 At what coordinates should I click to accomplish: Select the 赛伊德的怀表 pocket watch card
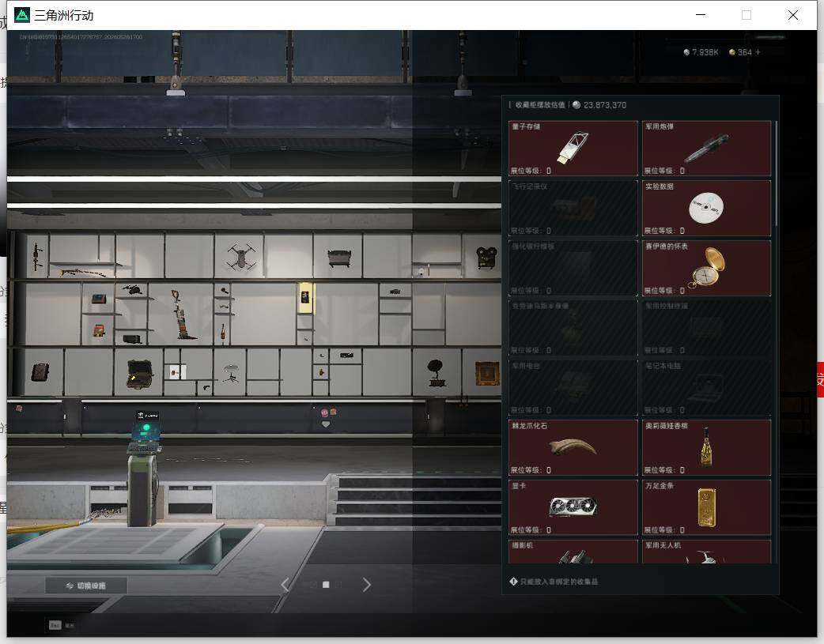pos(706,268)
